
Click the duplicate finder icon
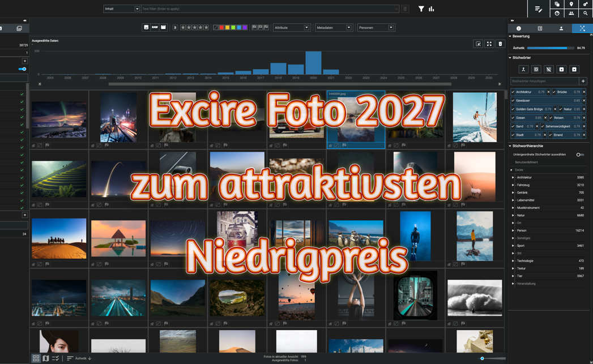pos(557,4)
